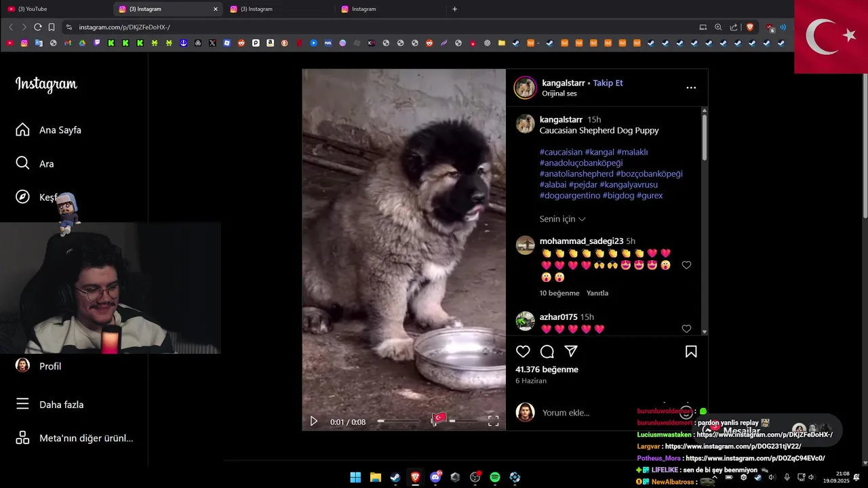Like mohammad_sadegi23's comment
This screenshot has height=488, width=868.
coord(686,265)
